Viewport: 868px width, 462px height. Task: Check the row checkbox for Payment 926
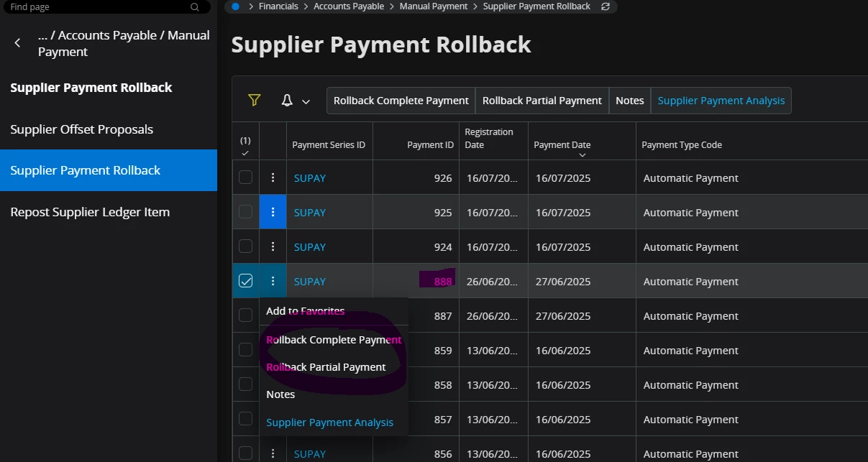(245, 177)
